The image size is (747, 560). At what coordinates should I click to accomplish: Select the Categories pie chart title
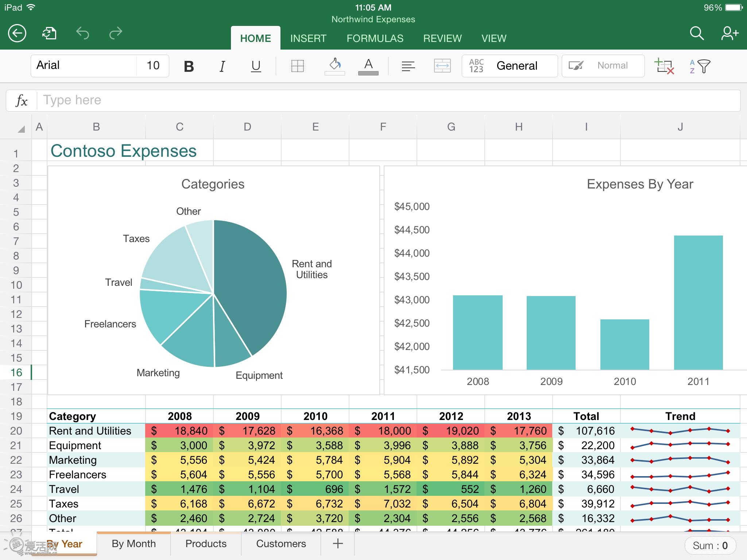[213, 184]
